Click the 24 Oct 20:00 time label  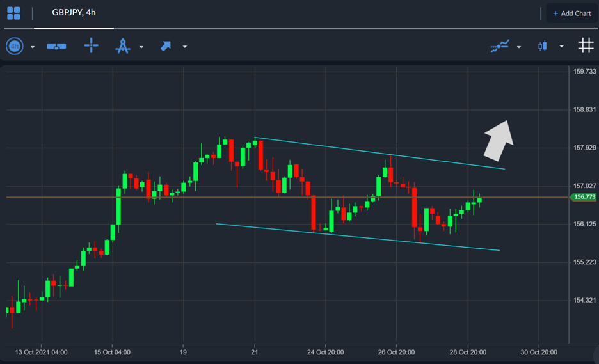(326, 352)
